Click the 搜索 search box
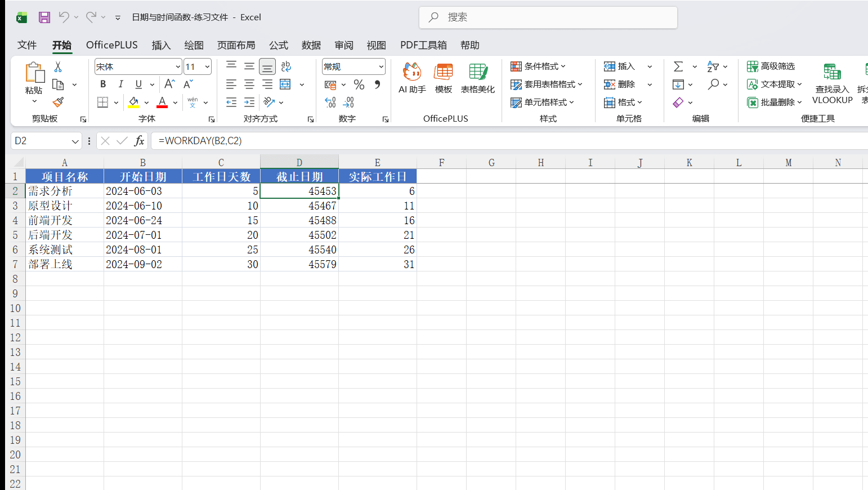The height and width of the screenshot is (490, 868). coord(548,17)
